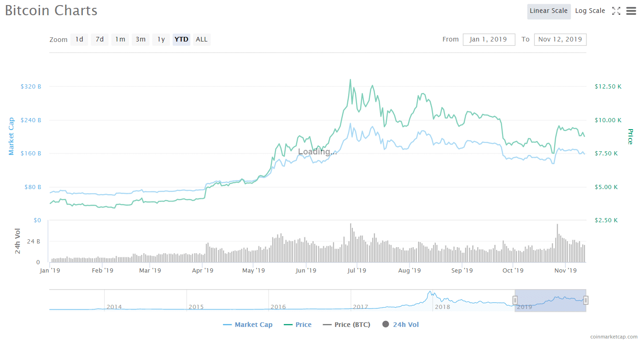Click the right navigator range handle
Viewport: 644px width, 344px height.
[586, 301]
